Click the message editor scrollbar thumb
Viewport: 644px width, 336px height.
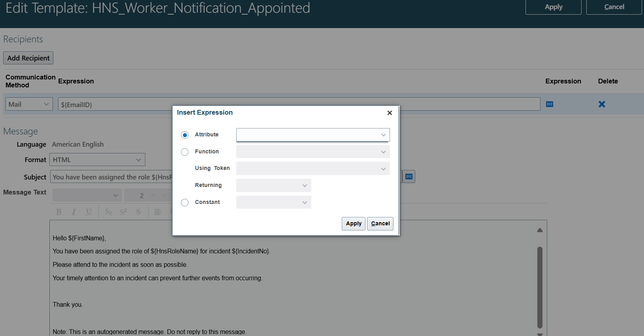point(540,287)
